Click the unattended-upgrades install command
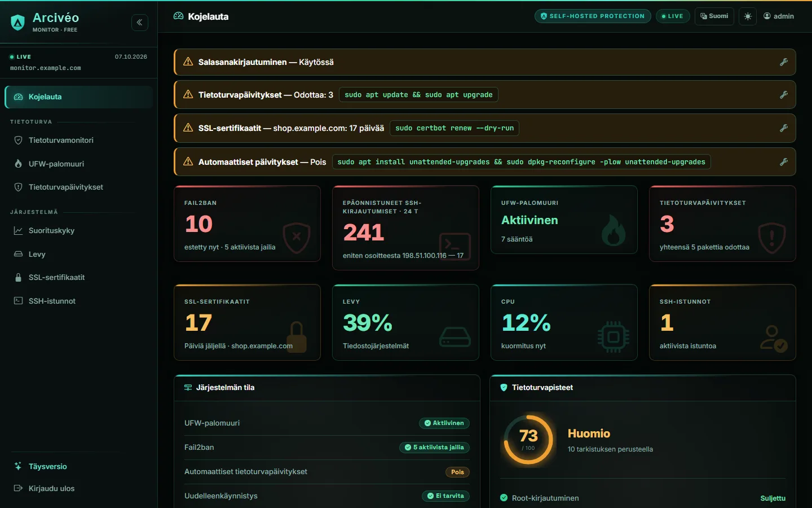The width and height of the screenshot is (812, 508). point(522,162)
